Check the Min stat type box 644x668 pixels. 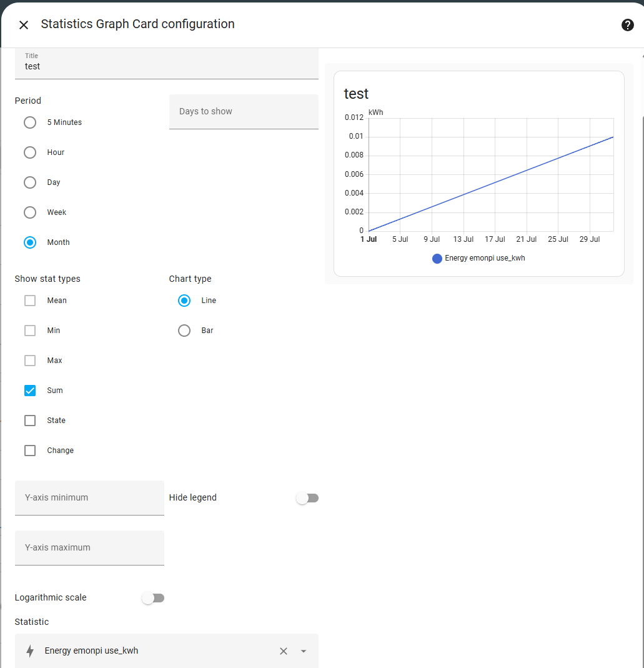click(x=30, y=331)
